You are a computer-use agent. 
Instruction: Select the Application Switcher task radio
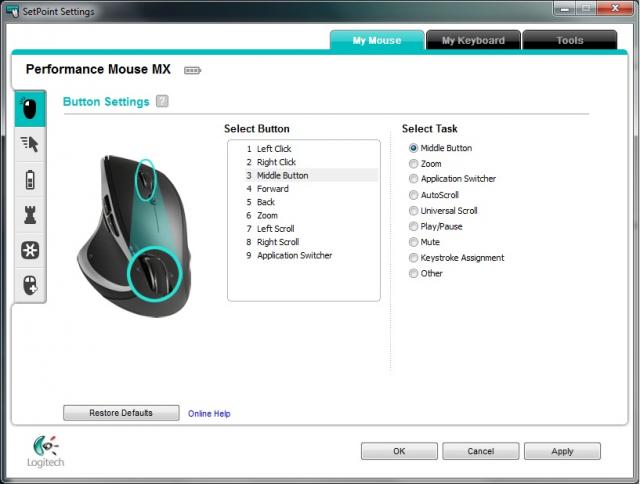click(x=413, y=179)
